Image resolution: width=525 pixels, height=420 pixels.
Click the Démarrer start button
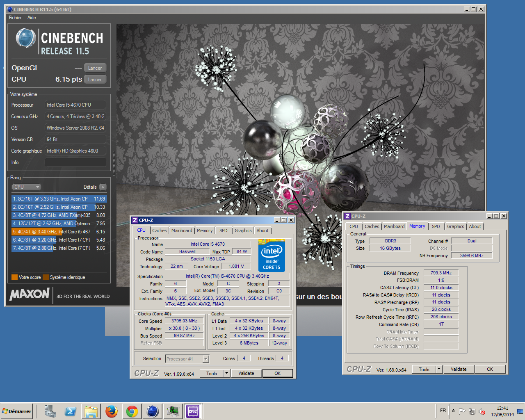[x=17, y=411]
